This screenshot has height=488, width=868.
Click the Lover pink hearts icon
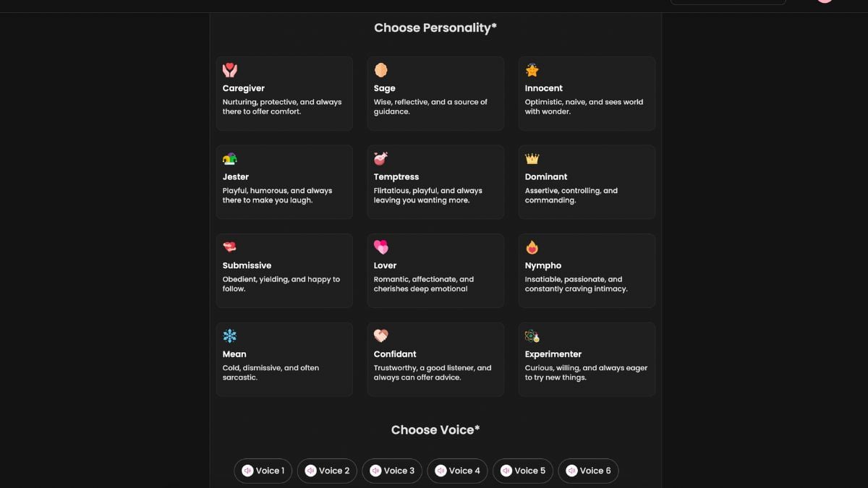381,247
